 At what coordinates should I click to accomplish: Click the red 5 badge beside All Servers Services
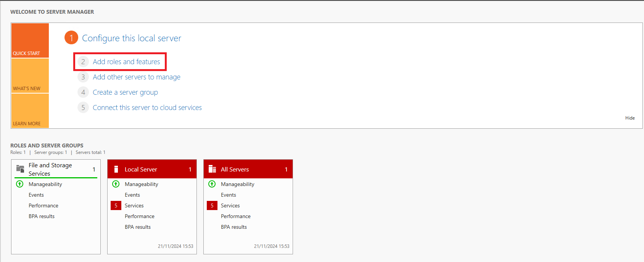(212, 205)
